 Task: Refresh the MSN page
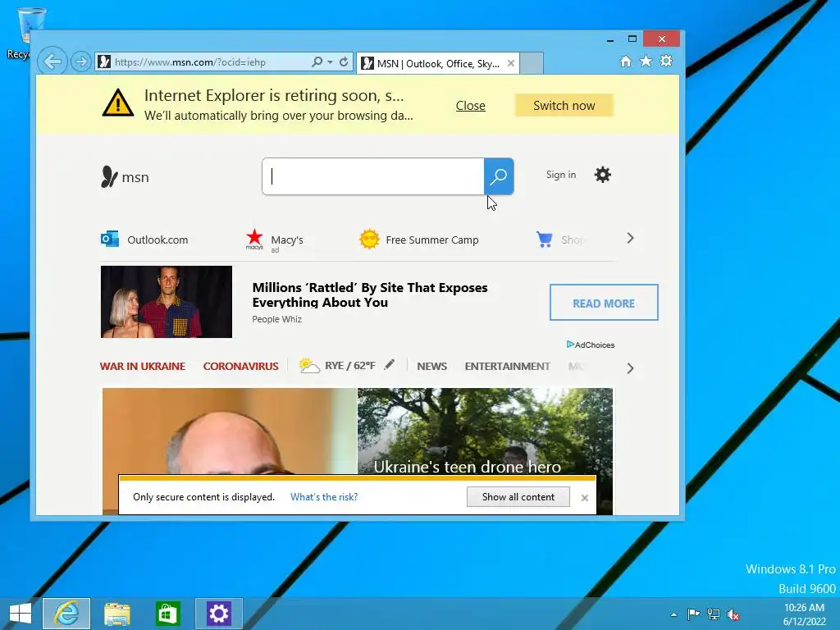344,62
